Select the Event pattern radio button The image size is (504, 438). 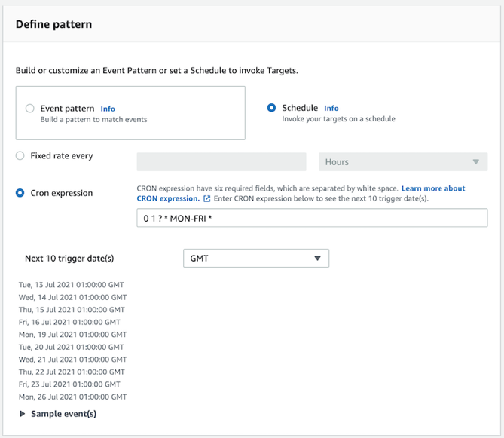[x=30, y=109]
